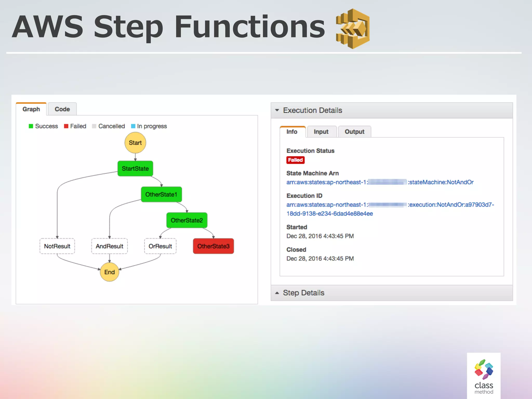
Task: Click the Started time 'Dec 28, 2016 4:43:45 PM'
Action: [320, 236]
